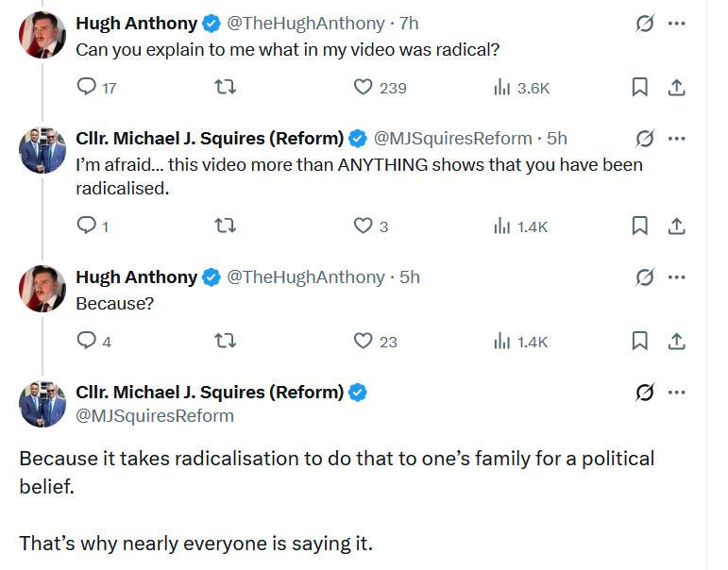This screenshot has height=570, width=728.
Task: Bookmark Squires' radicalised reply tweet
Action: [x=640, y=226]
